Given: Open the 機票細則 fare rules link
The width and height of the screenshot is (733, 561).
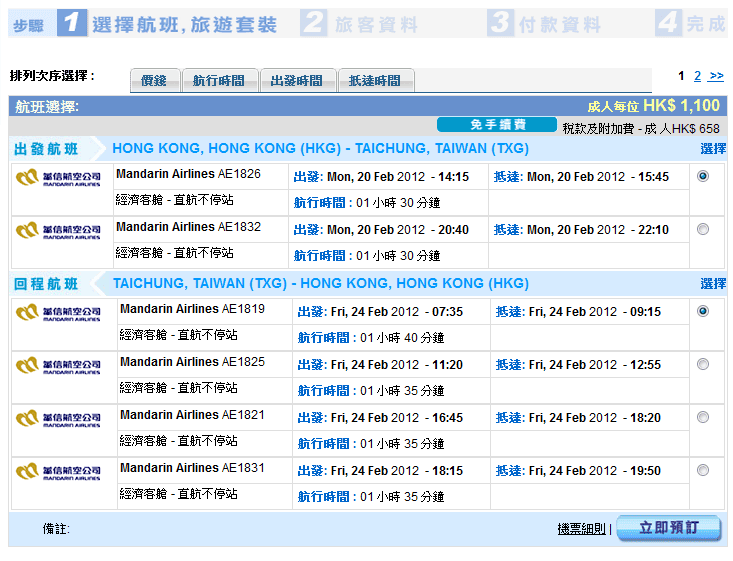Looking at the screenshot, I should click(x=582, y=529).
